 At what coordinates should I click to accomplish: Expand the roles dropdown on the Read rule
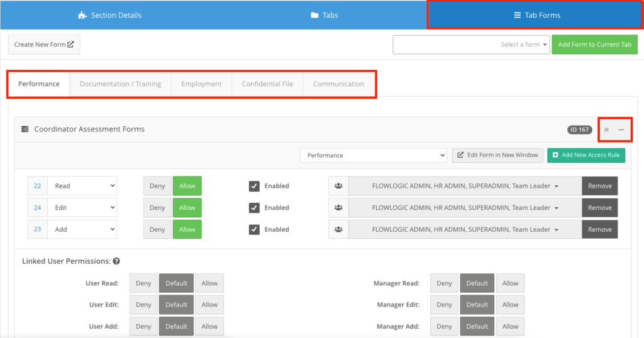click(465, 186)
